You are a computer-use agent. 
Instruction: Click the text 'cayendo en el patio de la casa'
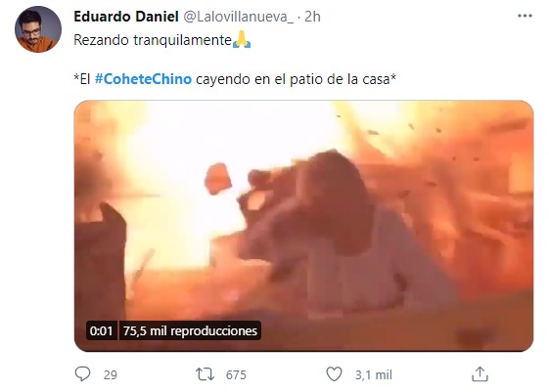coord(293,79)
